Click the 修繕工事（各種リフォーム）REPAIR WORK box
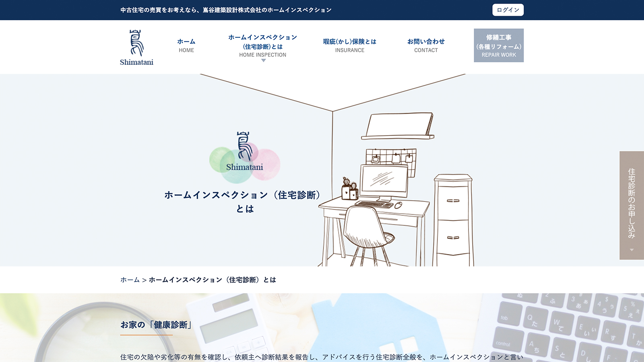Screen dimensions: 644x362 pyautogui.click(x=499, y=45)
